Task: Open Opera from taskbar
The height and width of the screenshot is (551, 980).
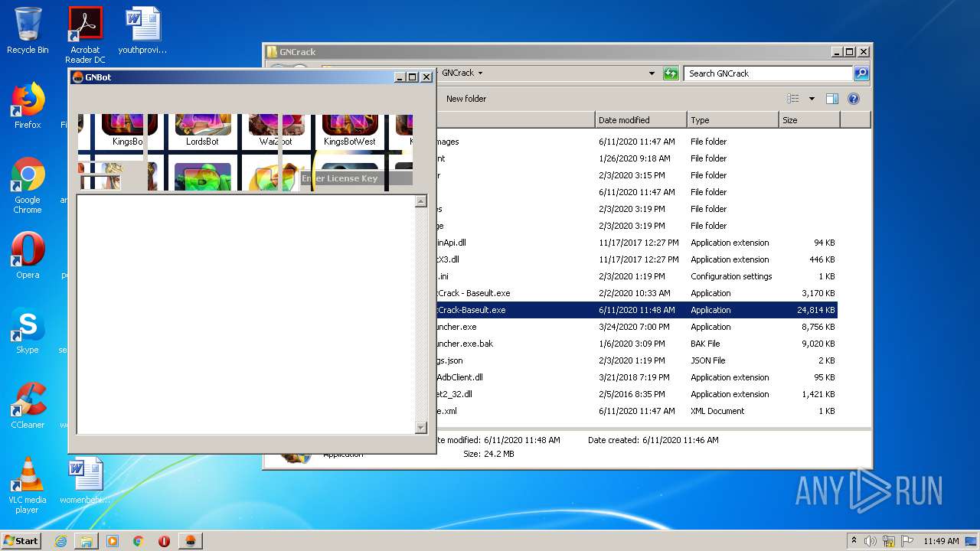Action: 164,540
